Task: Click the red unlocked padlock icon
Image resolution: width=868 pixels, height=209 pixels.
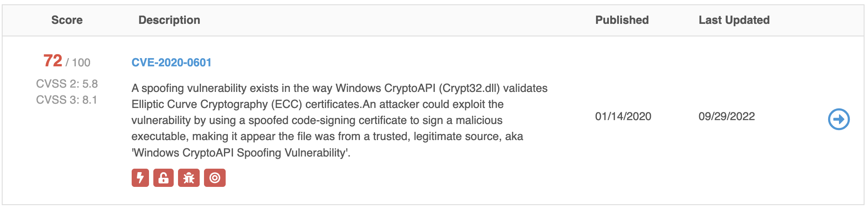Action: click(163, 178)
